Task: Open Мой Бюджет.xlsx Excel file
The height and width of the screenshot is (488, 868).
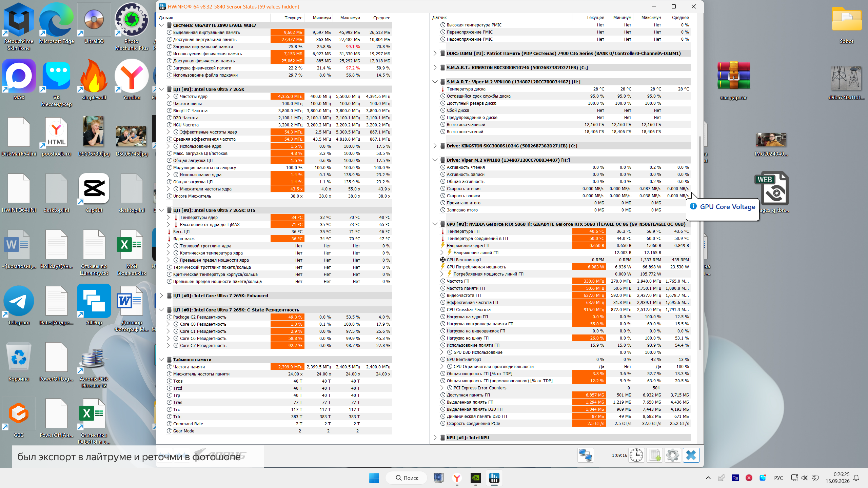Action: pos(132,253)
